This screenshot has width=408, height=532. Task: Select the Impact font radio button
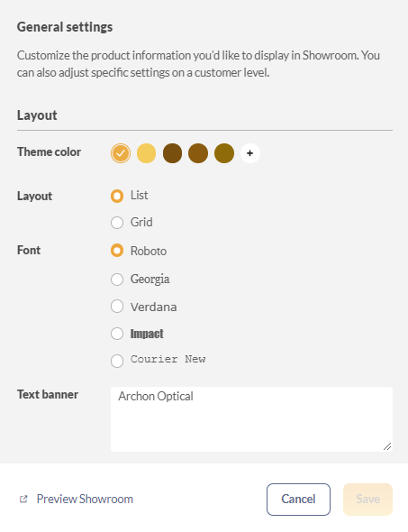(x=117, y=334)
